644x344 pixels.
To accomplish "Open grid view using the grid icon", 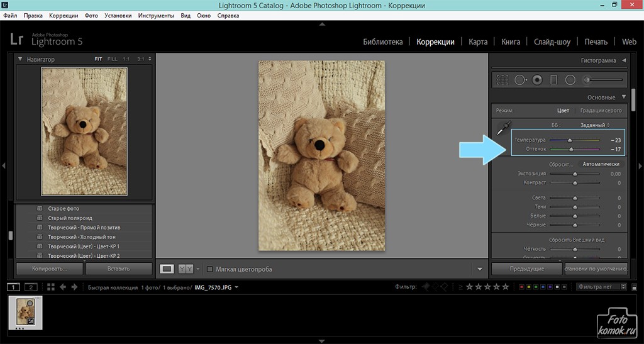I will tap(50, 287).
